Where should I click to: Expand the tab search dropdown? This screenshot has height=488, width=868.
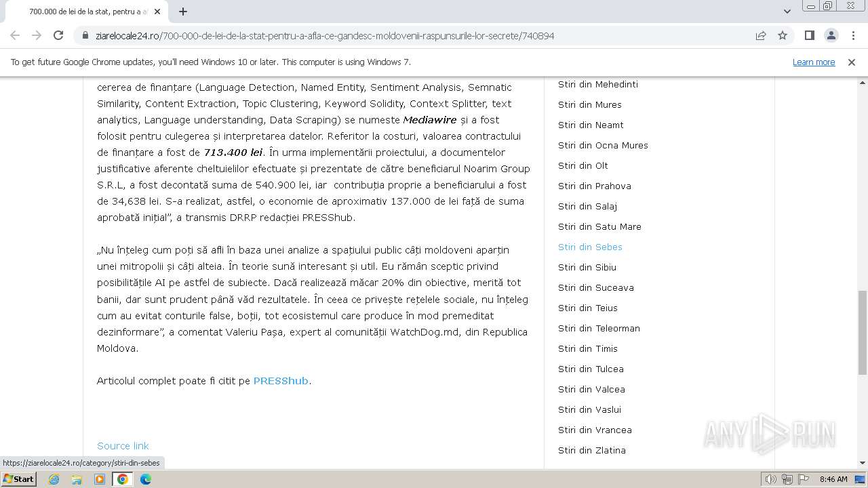click(787, 12)
